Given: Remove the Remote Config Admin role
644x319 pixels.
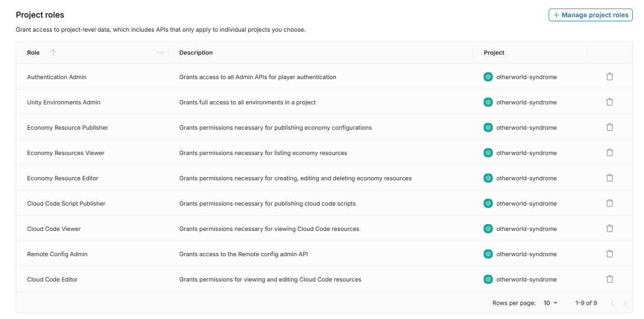Looking at the screenshot, I should click(x=609, y=254).
